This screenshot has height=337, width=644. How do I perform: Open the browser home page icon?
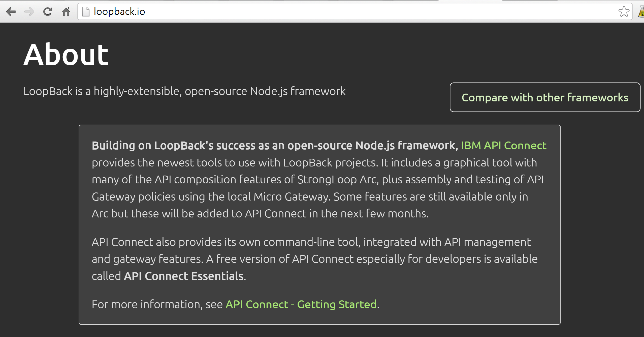(66, 12)
